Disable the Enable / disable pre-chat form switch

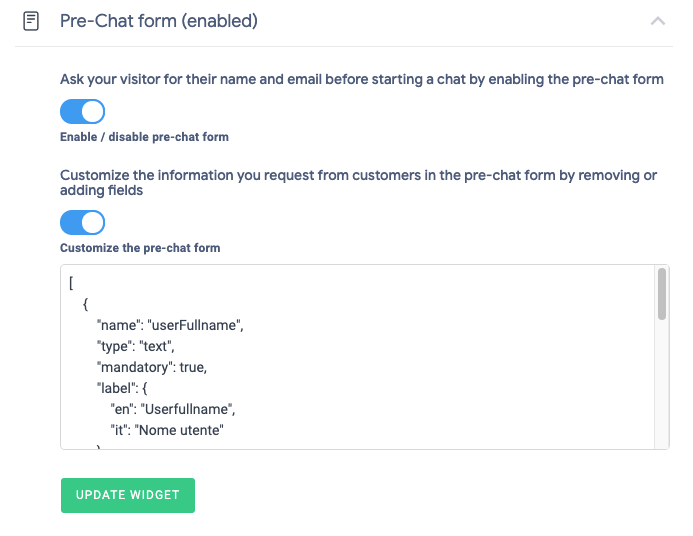(x=82, y=111)
